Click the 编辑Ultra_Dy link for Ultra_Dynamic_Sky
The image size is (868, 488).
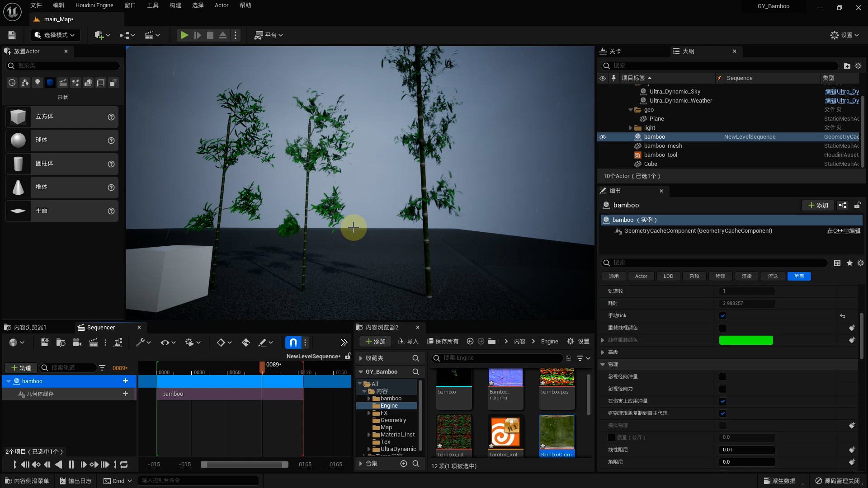(x=842, y=91)
